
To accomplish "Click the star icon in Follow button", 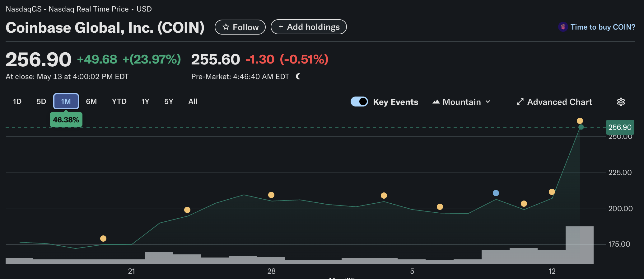I will 226,27.
